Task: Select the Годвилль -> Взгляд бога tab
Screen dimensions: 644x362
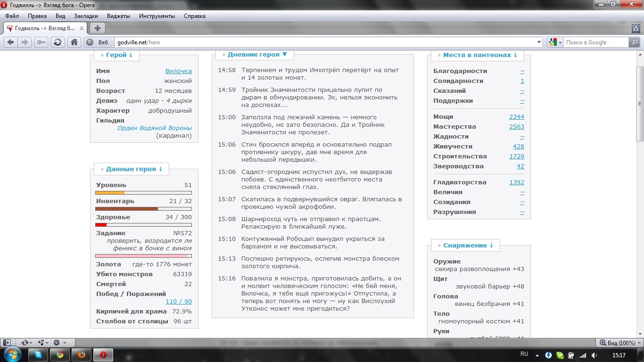Action: pyautogui.click(x=45, y=28)
